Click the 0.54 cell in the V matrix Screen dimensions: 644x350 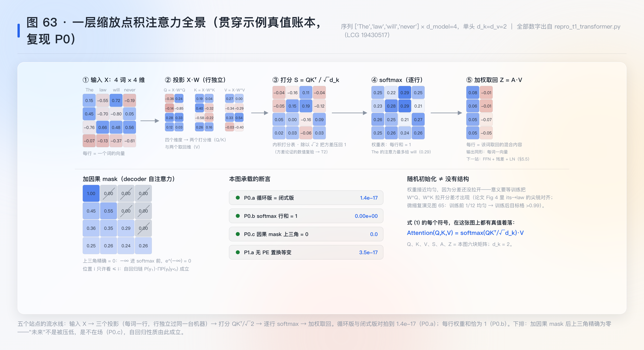pyautogui.click(x=239, y=118)
